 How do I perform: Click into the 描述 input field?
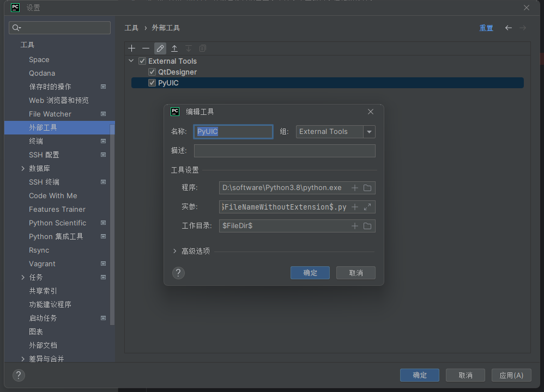285,151
